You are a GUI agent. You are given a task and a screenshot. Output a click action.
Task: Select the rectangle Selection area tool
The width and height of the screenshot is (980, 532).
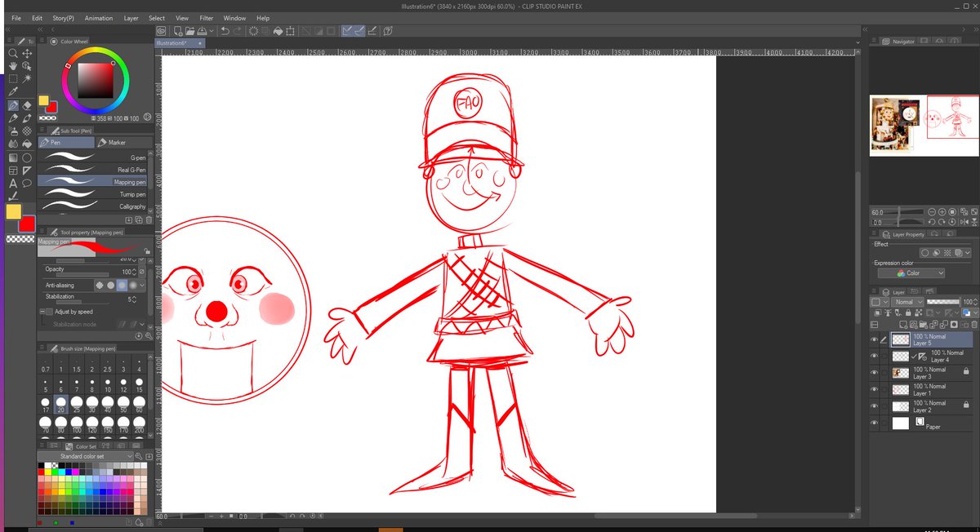pyautogui.click(x=13, y=79)
